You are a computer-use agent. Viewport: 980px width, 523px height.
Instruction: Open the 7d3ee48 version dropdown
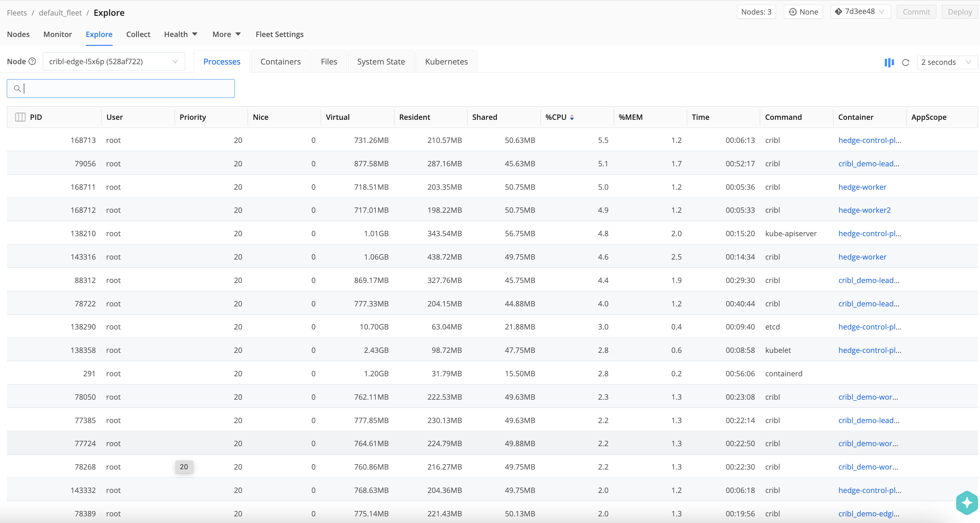point(860,12)
